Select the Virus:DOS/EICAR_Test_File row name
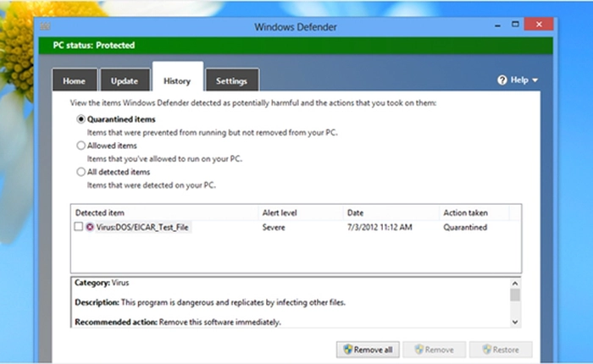Screen dimensions: 593x364 click(142, 227)
